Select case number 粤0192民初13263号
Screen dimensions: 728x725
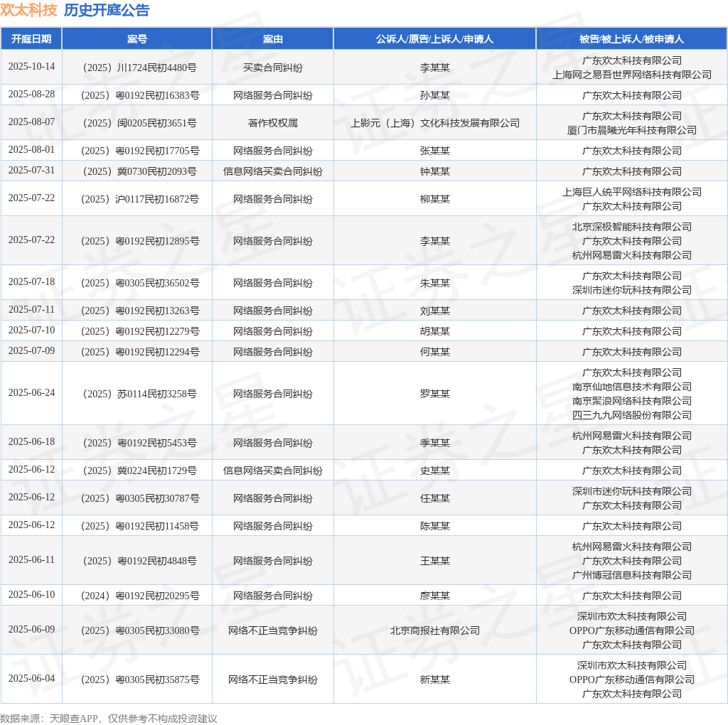[140, 311]
